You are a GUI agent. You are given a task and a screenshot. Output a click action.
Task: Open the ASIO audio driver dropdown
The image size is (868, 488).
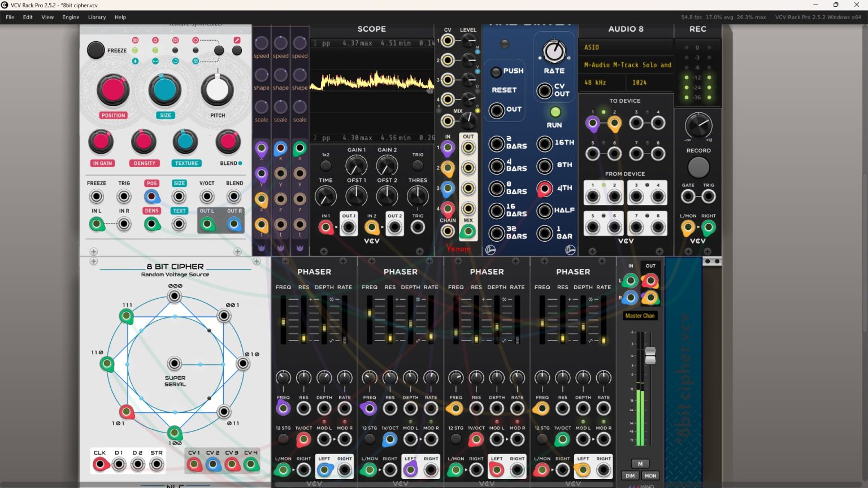pyautogui.click(x=626, y=47)
